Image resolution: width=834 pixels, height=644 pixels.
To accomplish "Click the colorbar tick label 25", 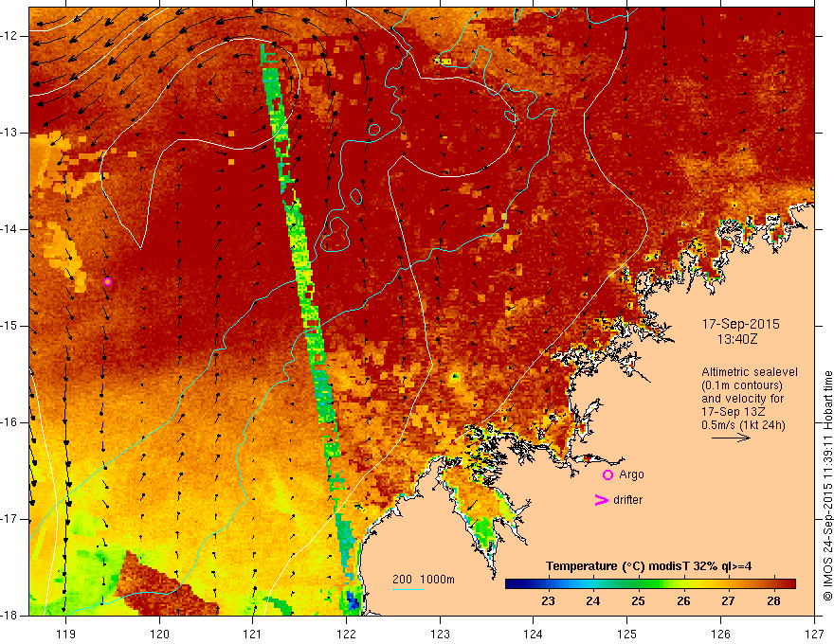I will click(x=638, y=601).
